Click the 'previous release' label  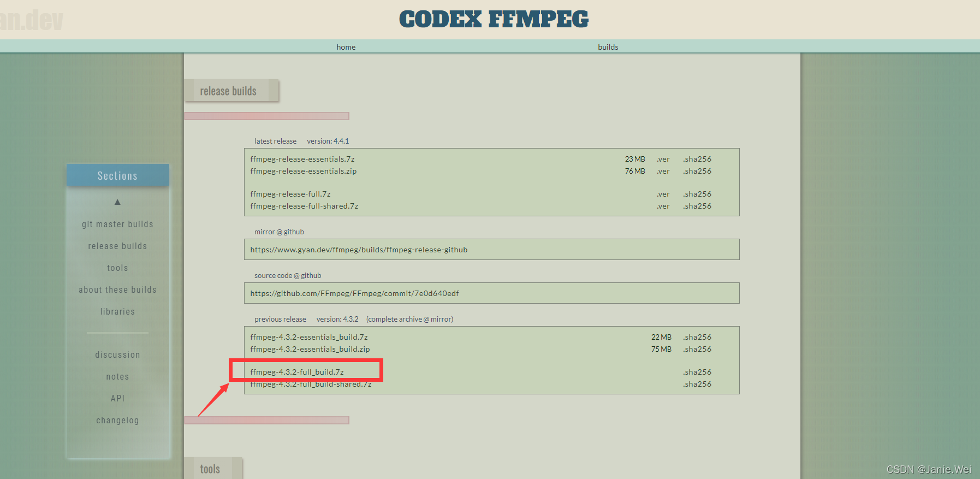click(x=280, y=320)
